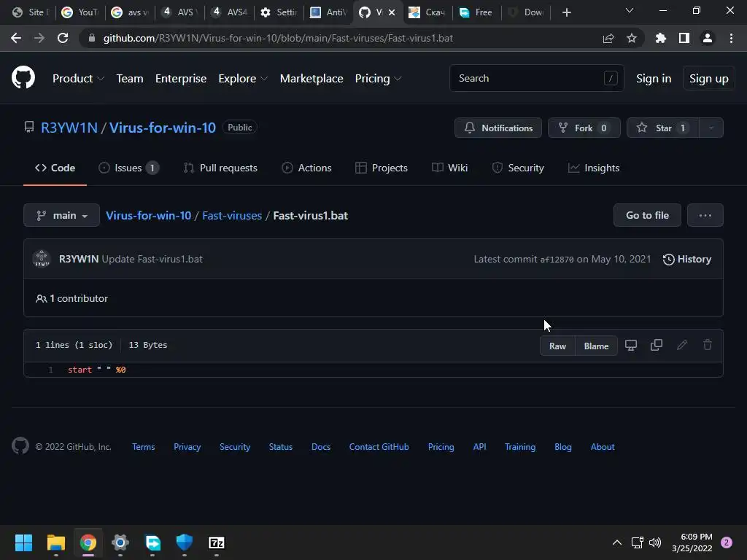This screenshot has width=747, height=560.
Task: Click the trash delete file icon
Action: tap(708, 345)
